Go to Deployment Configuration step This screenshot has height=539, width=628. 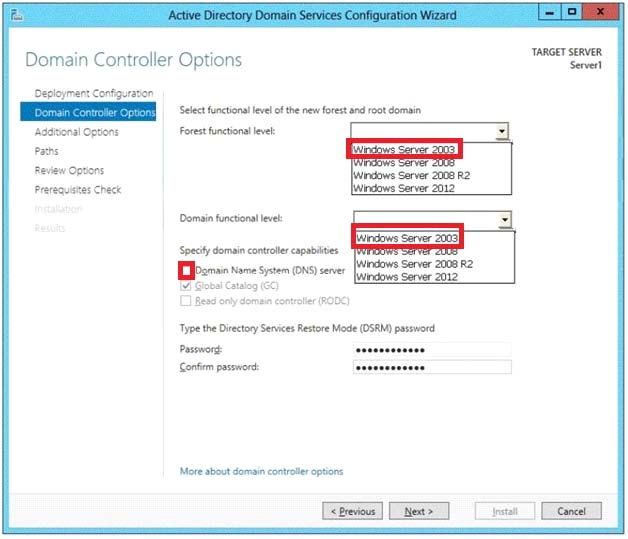[x=94, y=93]
